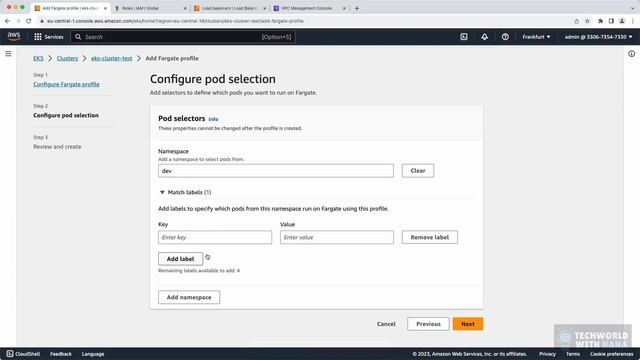Open the Pod selectors Info link

[213, 119]
